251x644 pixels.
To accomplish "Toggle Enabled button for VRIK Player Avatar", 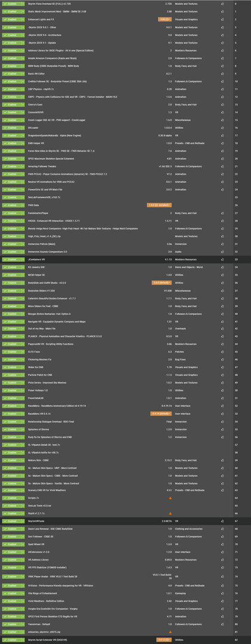I will [x=11, y=576].
